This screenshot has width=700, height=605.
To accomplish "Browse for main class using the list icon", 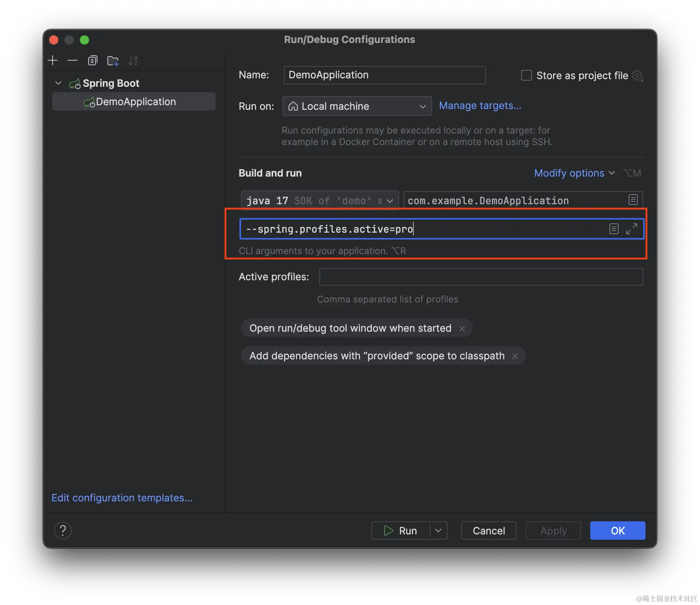I will (633, 200).
